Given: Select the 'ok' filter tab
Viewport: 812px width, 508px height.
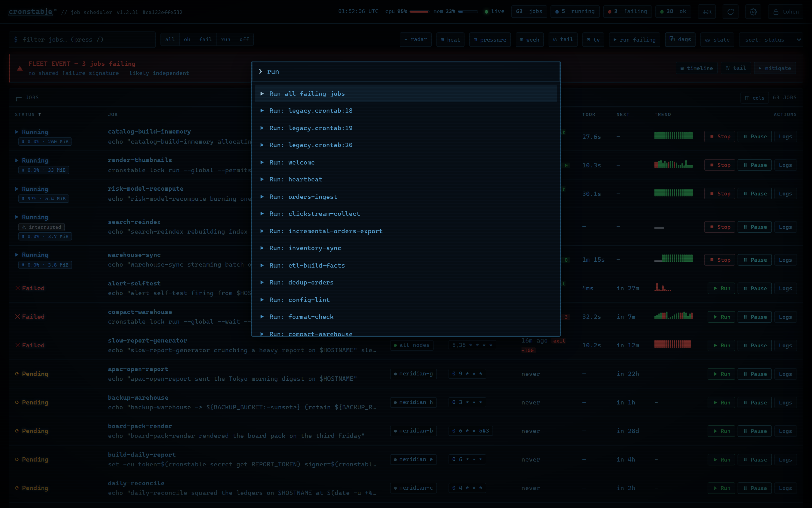Looking at the screenshot, I should (187, 40).
